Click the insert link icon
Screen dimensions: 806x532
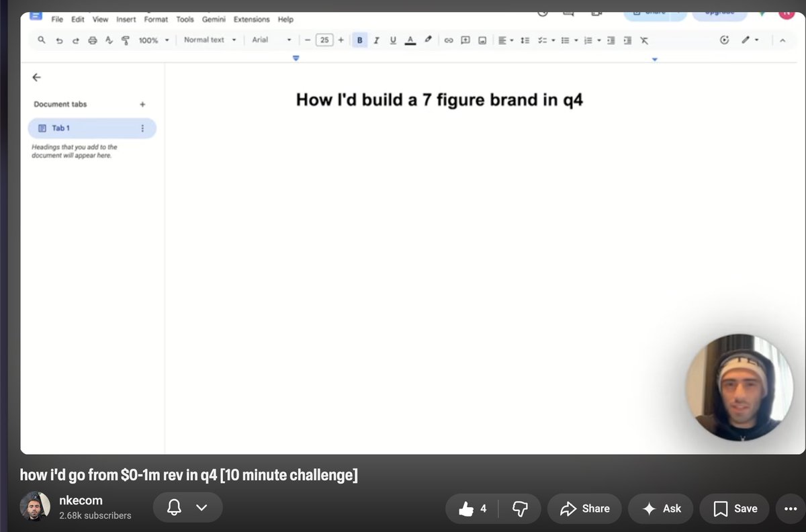coord(449,40)
